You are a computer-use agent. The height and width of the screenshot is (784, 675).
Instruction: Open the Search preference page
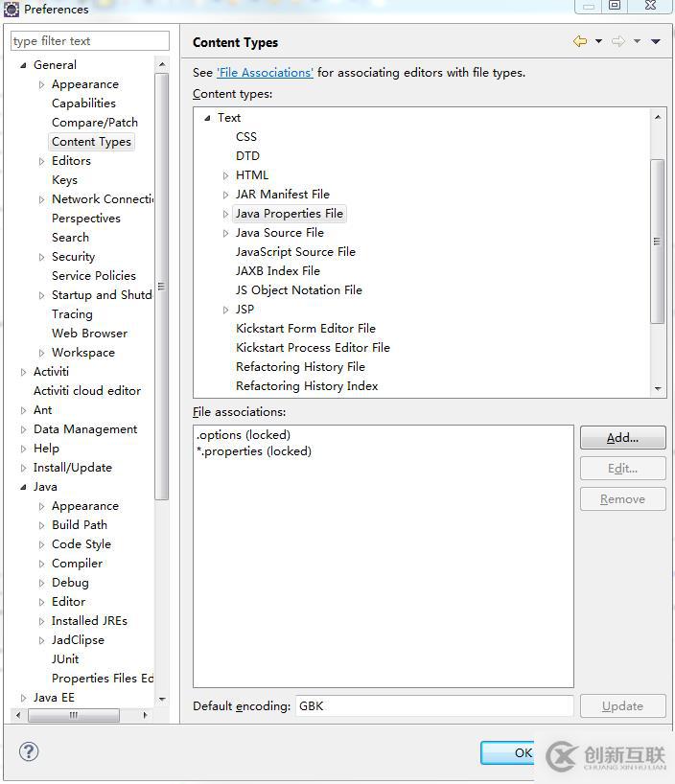coord(70,238)
